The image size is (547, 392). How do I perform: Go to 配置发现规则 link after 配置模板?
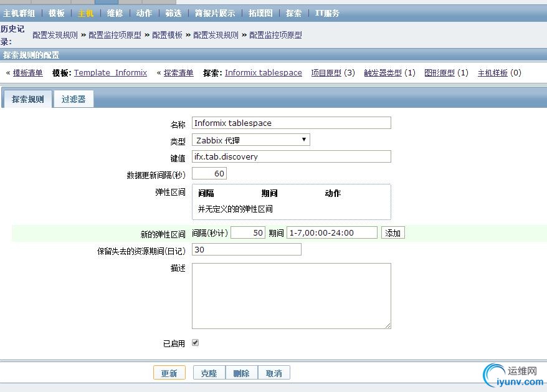tap(216, 35)
